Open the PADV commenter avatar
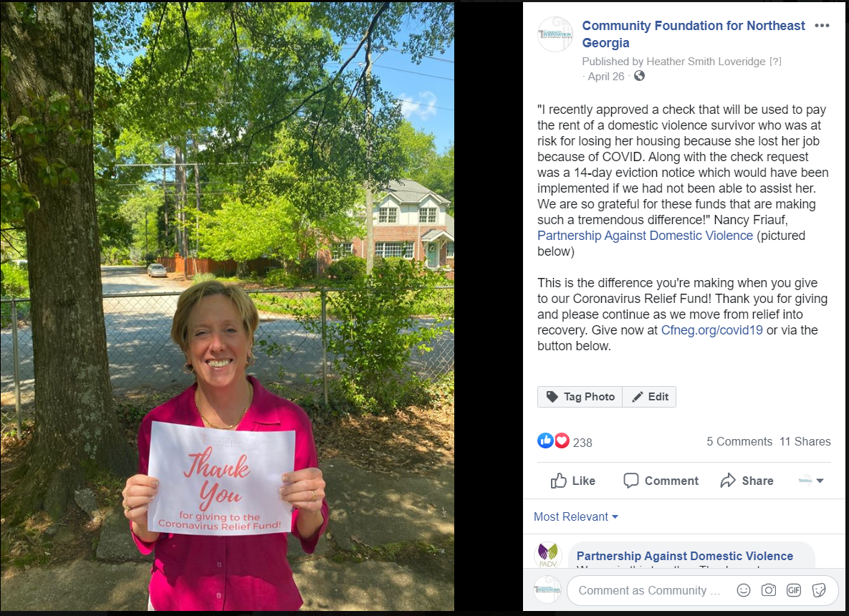 click(548, 554)
